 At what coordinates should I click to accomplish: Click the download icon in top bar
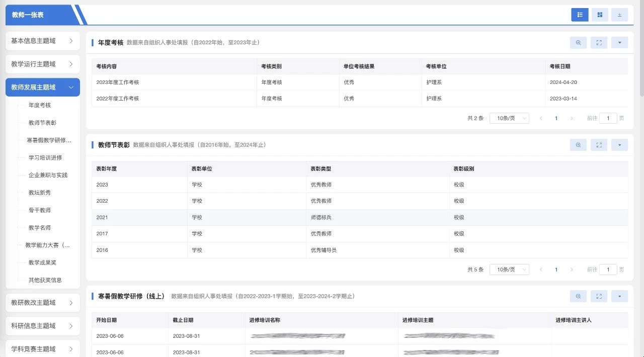(x=619, y=15)
